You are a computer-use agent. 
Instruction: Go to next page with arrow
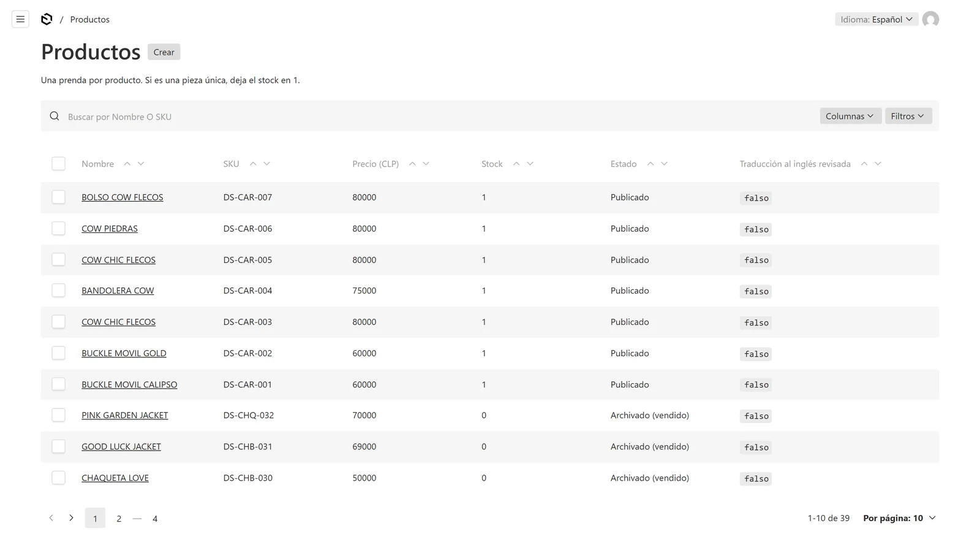[71, 518]
